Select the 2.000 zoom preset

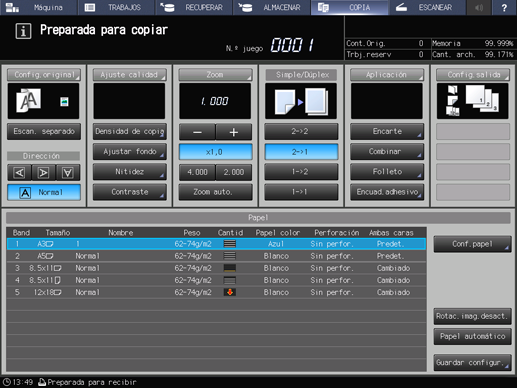(x=234, y=172)
